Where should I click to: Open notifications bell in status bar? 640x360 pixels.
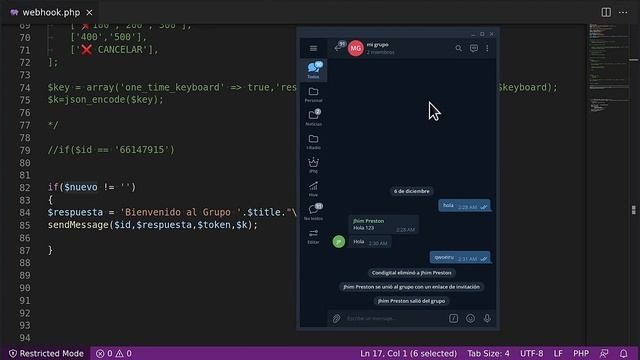point(623,353)
